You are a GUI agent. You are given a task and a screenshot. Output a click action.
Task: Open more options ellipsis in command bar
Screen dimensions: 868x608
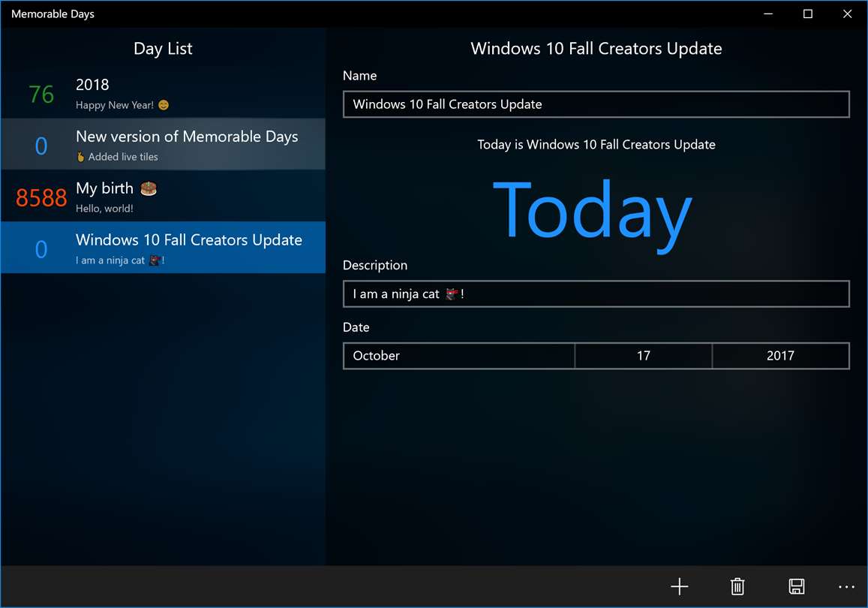[x=846, y=586]
